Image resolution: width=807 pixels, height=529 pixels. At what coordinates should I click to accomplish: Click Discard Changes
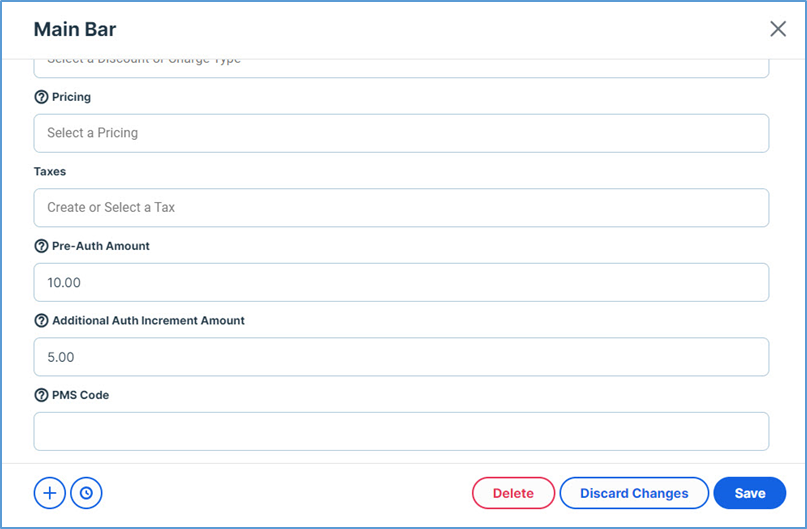pyautogui.click(x=634, y=493)
